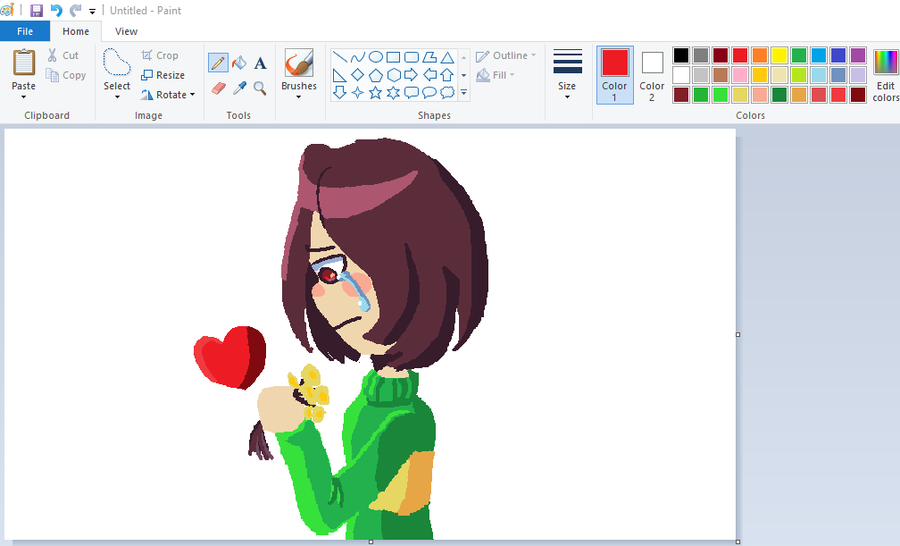Choose the Four-point star shape
This screenshot has width=900, height=546.
click(358, 92)
